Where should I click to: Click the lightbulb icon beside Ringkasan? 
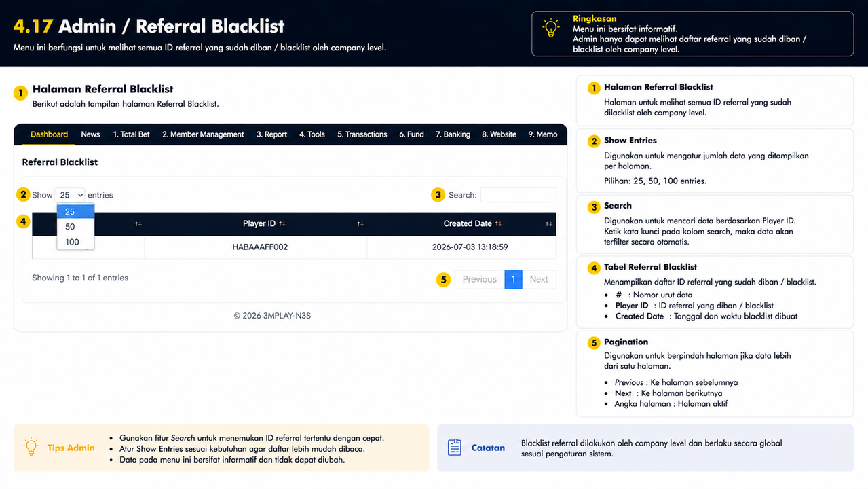550,29
